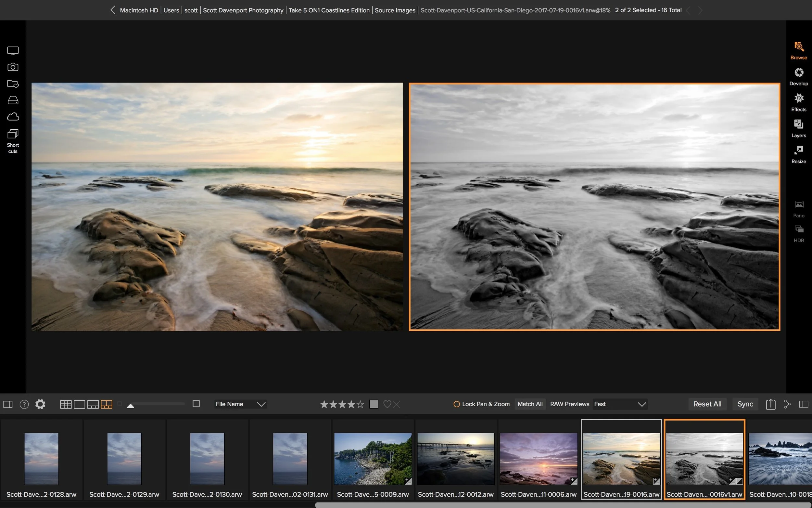Set rating to one star

324,404
